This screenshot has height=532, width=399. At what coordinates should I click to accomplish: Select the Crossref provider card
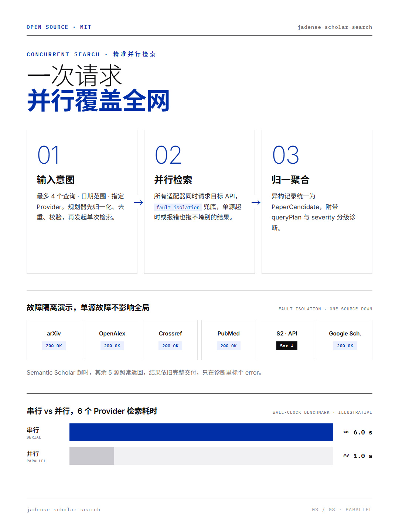(170, 340)
